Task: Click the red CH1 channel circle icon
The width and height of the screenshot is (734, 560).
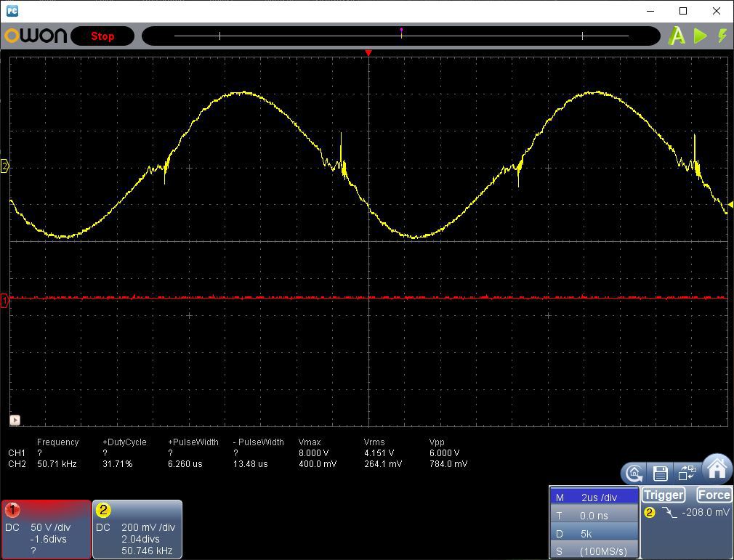Action: click(x=12, y=510)
